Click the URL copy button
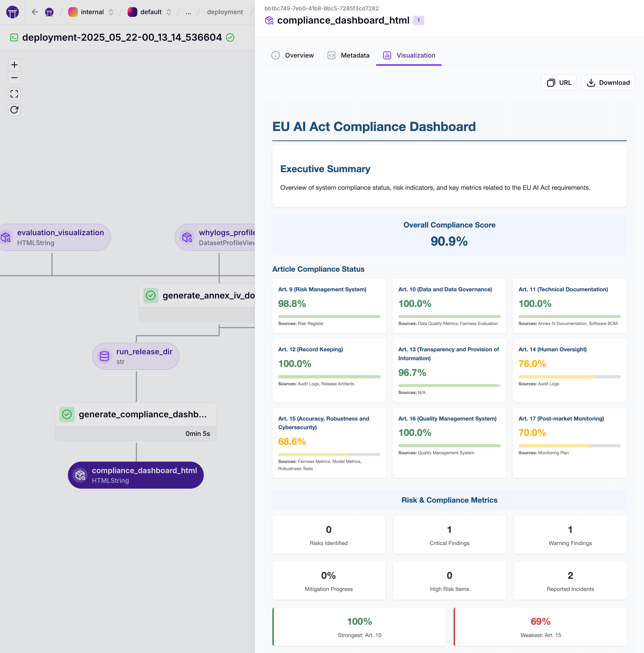644x653 pixels. click(x=559, y=83)
